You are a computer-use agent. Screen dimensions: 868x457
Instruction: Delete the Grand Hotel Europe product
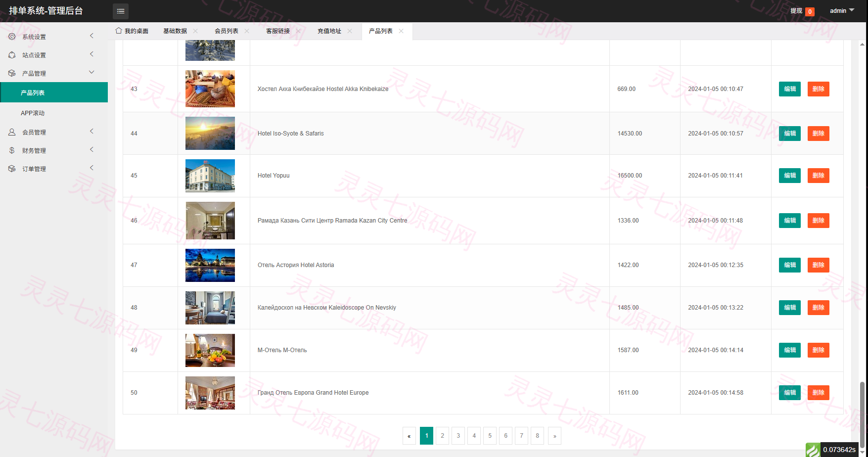click(819, 393)
